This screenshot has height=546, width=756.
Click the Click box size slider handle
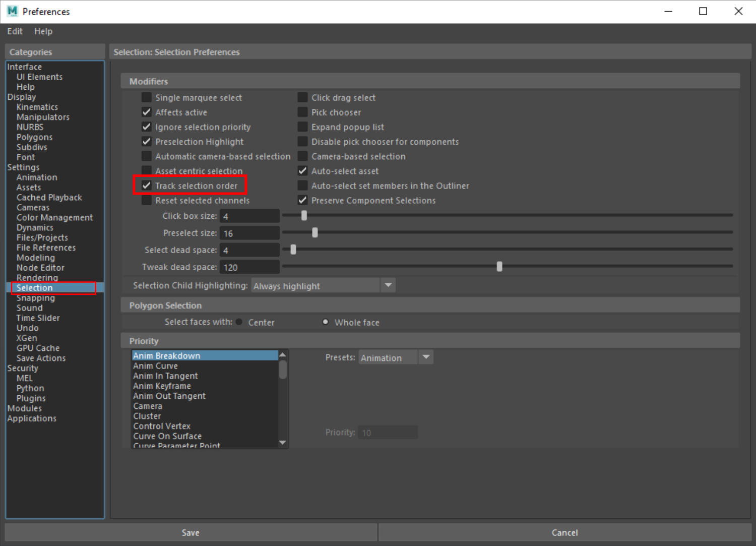point(304,215)
